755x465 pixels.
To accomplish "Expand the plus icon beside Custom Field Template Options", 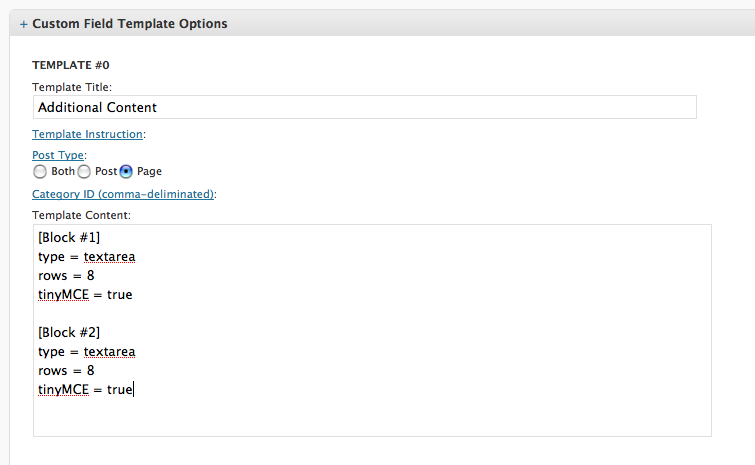I will [24, 24].
